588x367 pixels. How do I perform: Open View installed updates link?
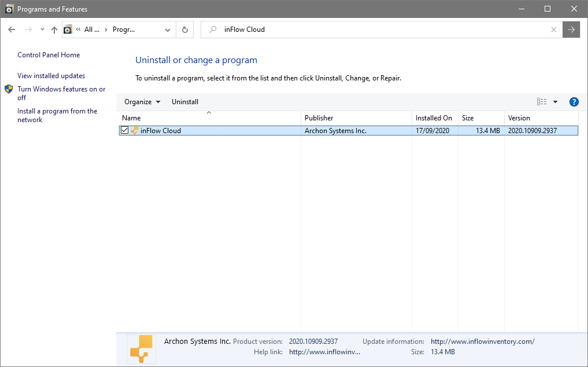(51, 76)
